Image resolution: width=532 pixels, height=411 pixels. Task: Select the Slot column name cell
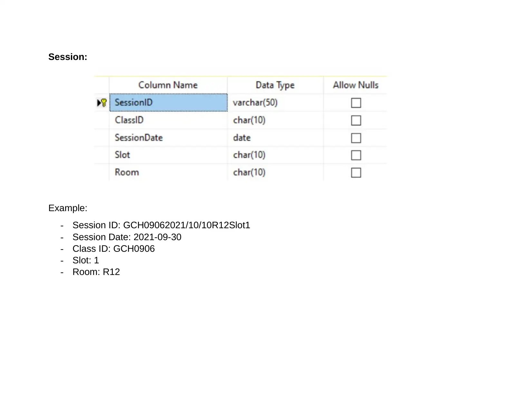coord(169,155)
